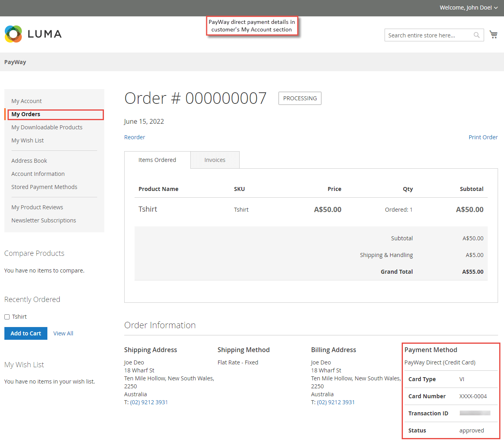Click the search magnifier icon
504x444 pixels.
[476, 35]
